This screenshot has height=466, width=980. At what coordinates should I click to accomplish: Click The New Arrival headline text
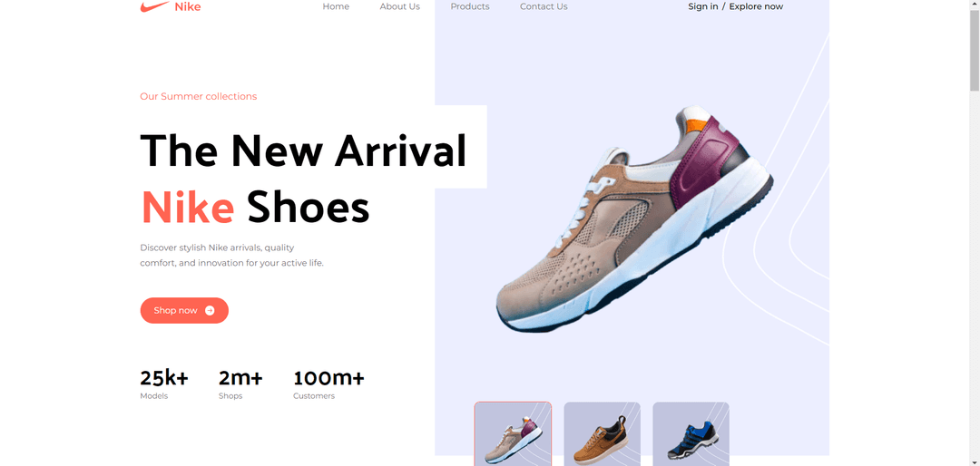tap(303, 150)
